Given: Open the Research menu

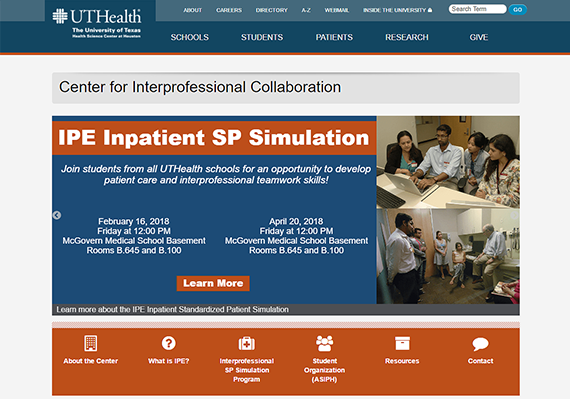Looking at the screenshot, I should pos(407,37).
